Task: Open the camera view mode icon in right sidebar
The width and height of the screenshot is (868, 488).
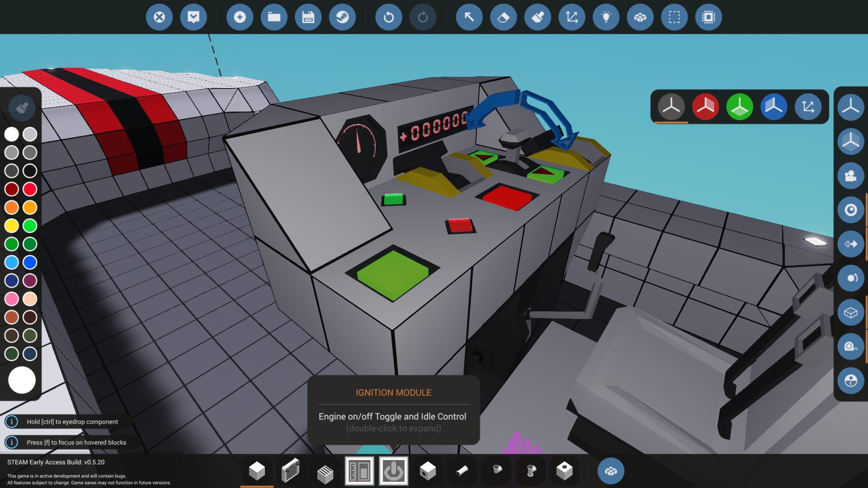Action: (850, 175)
